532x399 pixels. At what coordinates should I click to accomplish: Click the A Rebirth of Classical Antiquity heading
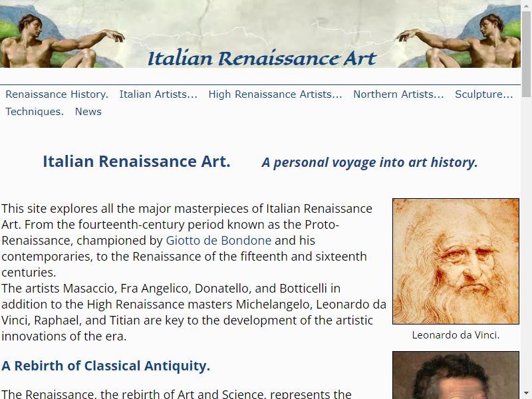106,366
